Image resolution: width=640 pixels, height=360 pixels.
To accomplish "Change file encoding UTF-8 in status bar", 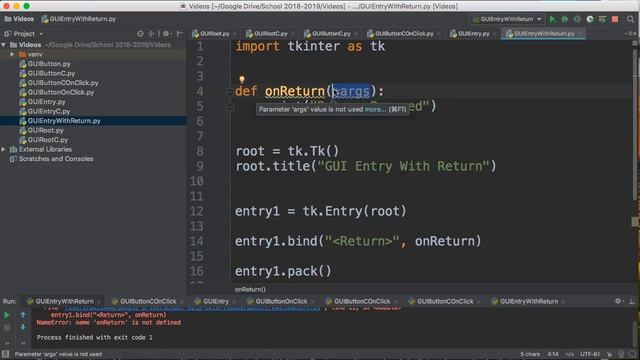I will pos(590,354).
